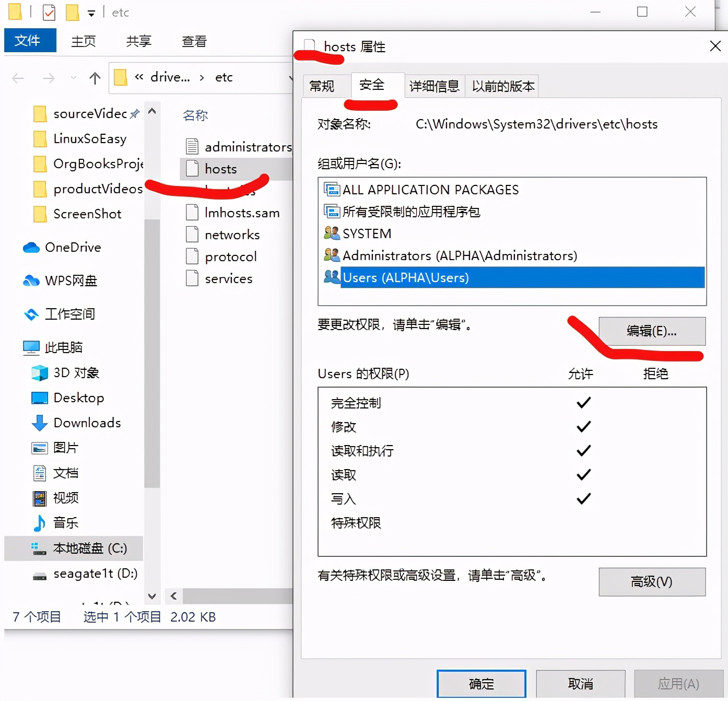Switch to the 详细信息 tab
Image resolution: width=728 pixels, height=701 pixels.
434,86
